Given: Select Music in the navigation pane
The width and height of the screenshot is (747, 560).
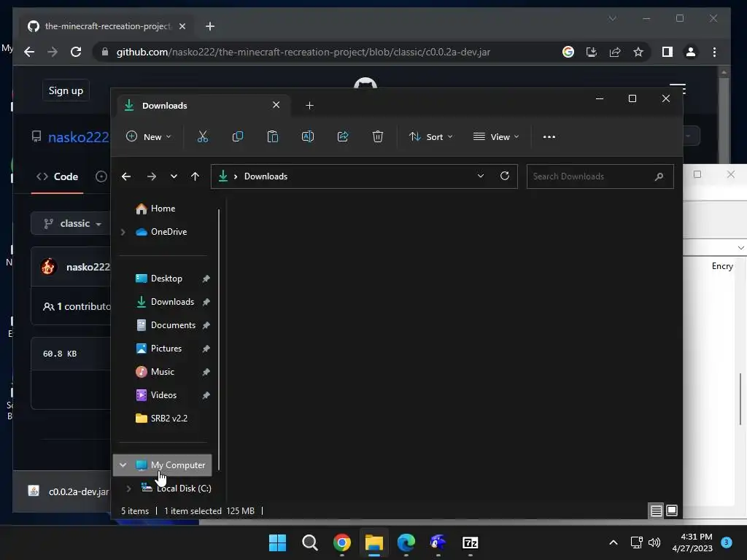Looking at the screenshot, I should coord(163,372).
